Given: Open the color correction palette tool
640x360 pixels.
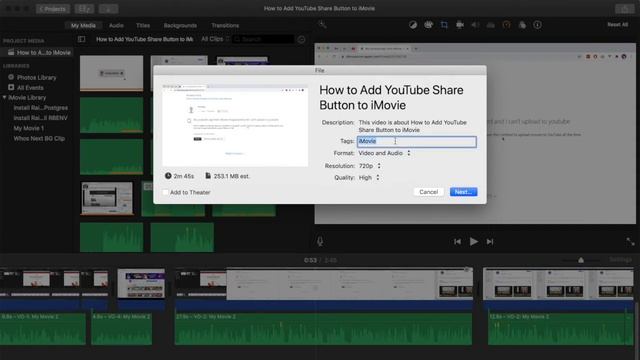Looking at the screenshot, I should (x=428, y=25).
